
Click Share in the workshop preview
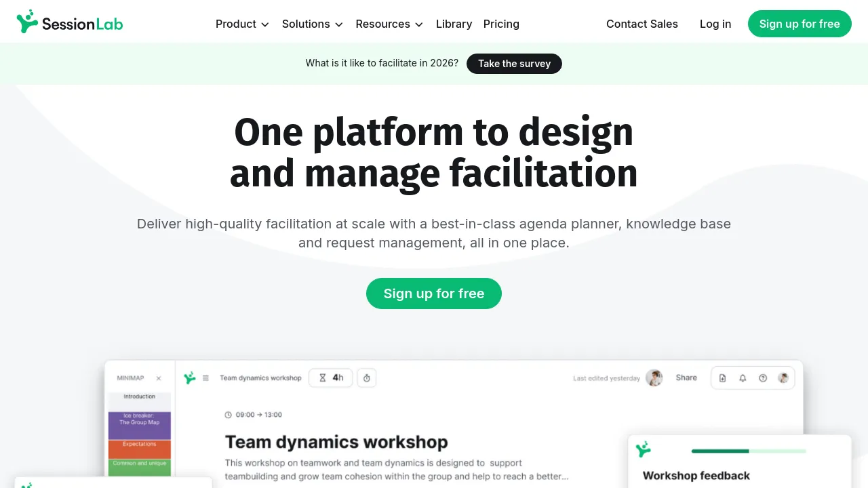pyautogui.click(x=686, y=378)
